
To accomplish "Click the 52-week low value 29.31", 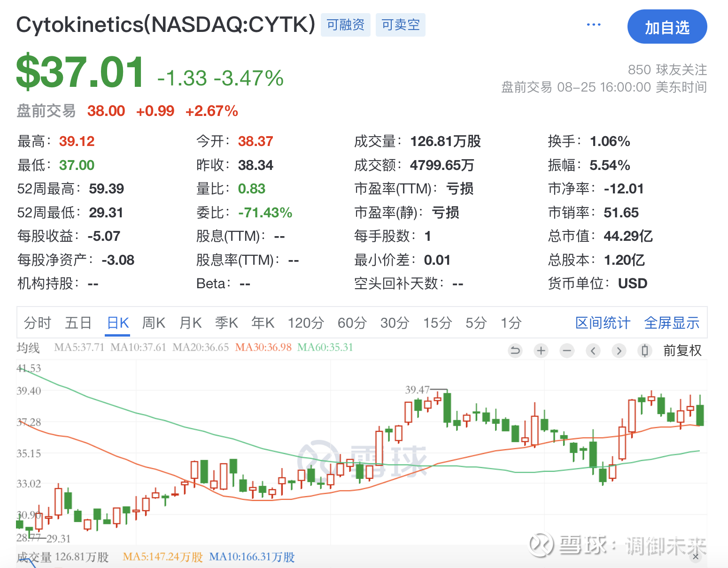I will pyautogui.click(x=106, y=213).
